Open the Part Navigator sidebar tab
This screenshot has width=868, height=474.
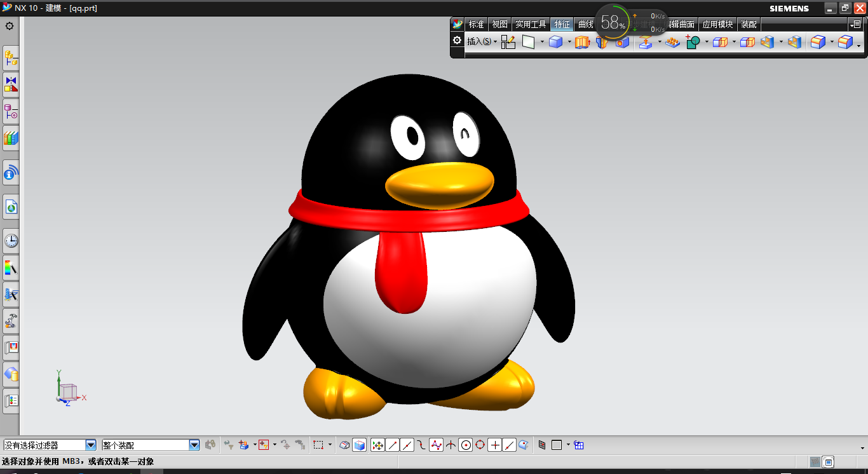11,111
